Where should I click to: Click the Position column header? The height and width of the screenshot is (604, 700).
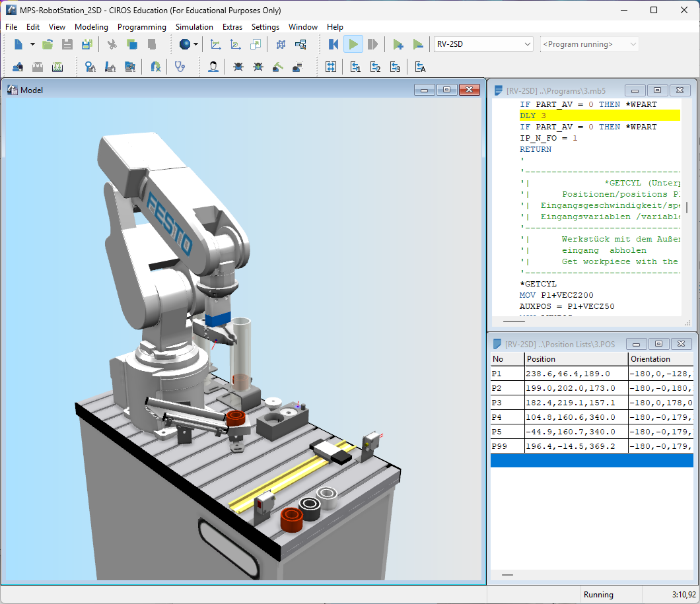576,358
